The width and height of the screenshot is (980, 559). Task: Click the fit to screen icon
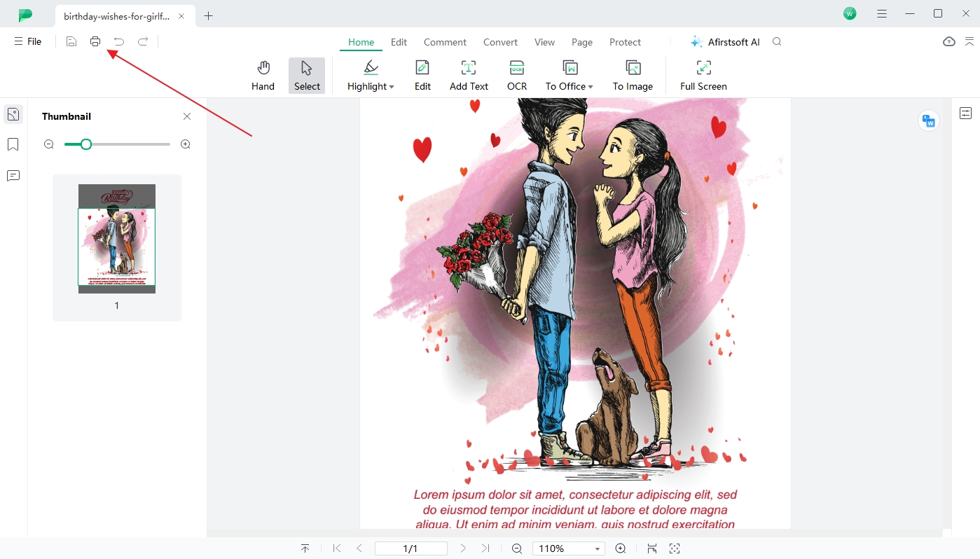pos(675,548)
